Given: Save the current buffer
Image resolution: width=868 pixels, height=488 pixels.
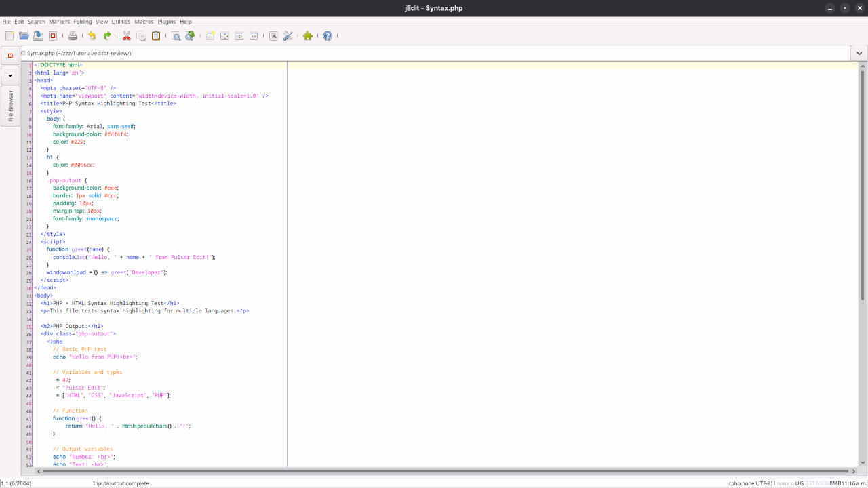Looking at the screenshot, I should click(x=38, y=36).
